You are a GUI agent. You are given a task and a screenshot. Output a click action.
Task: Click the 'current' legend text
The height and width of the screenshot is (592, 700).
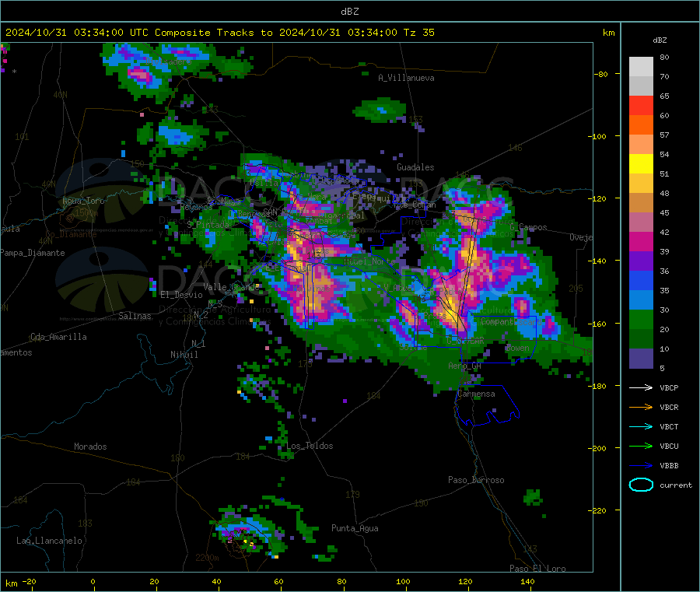pos(676,485)
